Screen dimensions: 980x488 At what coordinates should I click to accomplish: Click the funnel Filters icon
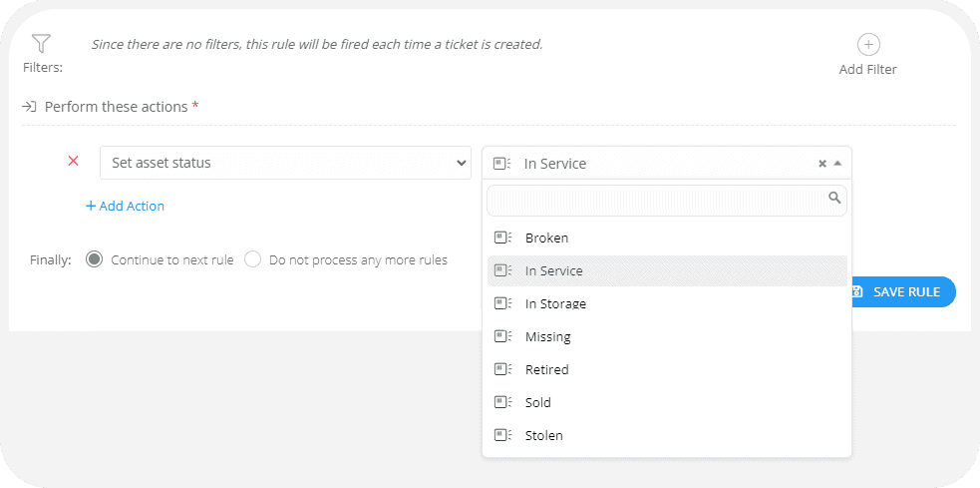pyautogui.click(x=41, y=43)
